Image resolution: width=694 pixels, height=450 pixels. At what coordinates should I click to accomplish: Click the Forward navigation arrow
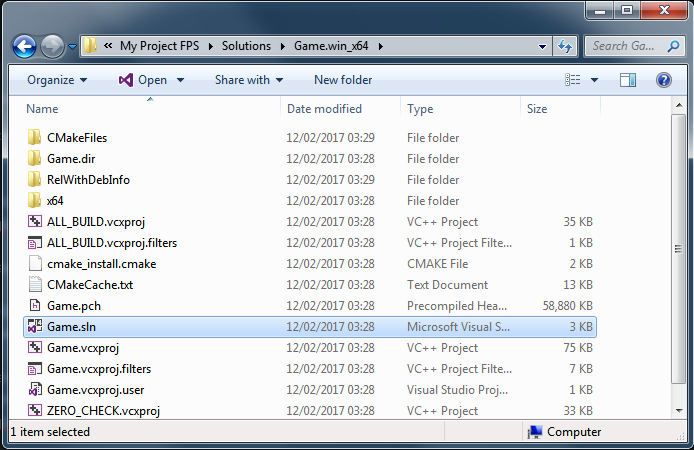(x=52, y=46)
